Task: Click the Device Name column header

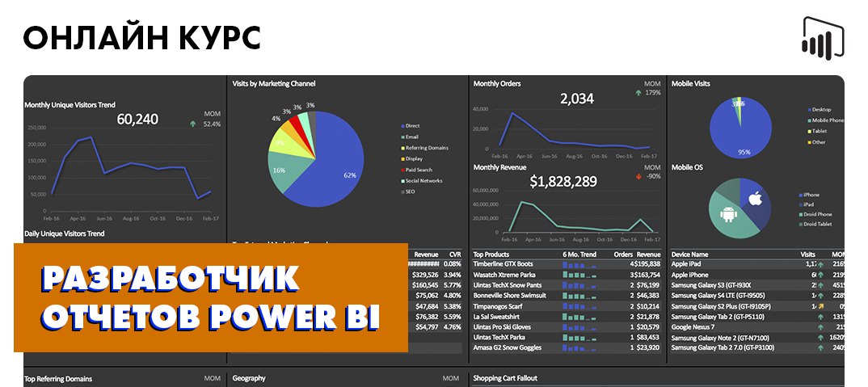Action: point(689,254)
